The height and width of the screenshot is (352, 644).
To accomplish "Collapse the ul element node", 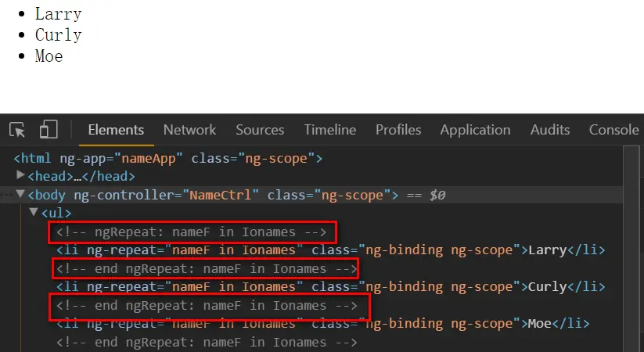I will click(34, 212).
